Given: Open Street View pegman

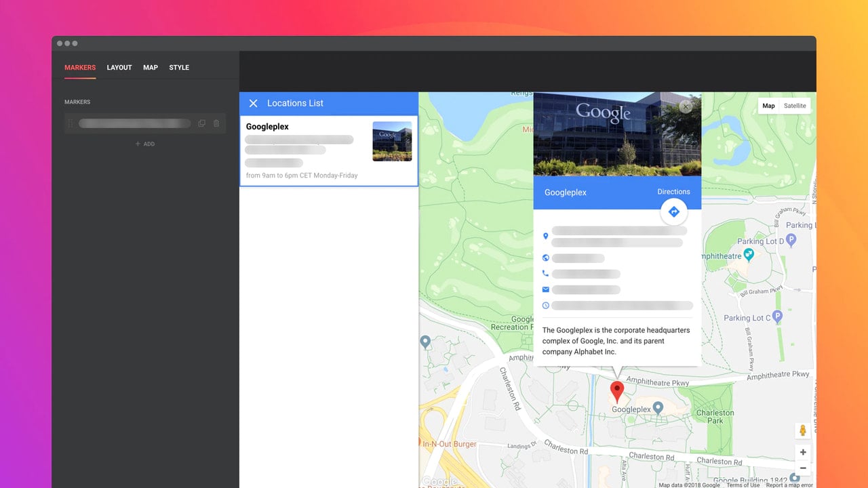Looking at the screenshot, I should click(x=803, y=430).
